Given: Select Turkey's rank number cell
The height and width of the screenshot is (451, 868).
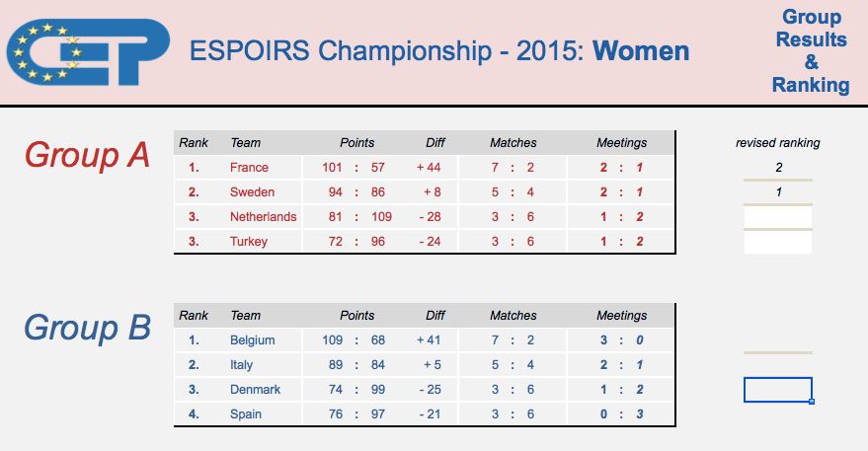Looking at the screenshot, I should point(194,242).
